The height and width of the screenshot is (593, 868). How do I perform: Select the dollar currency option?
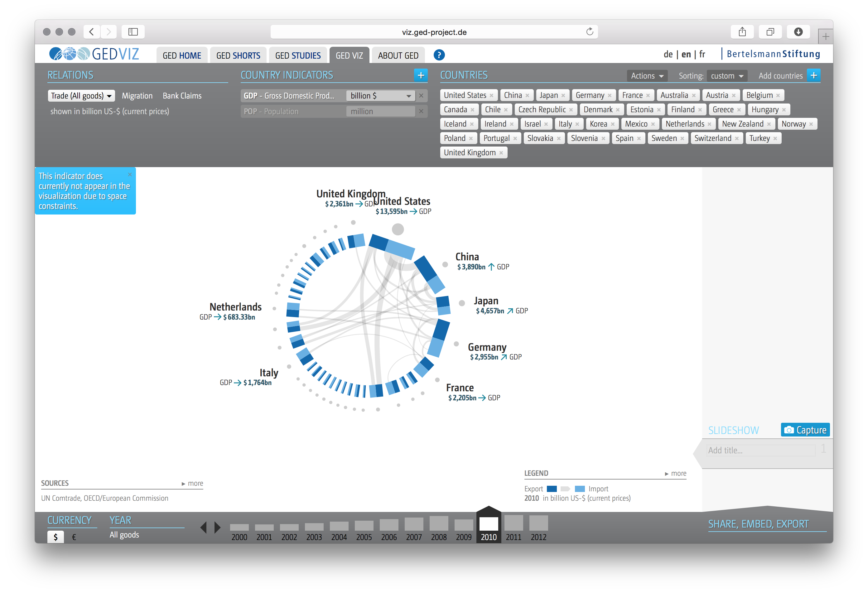(x=55, y=537)
